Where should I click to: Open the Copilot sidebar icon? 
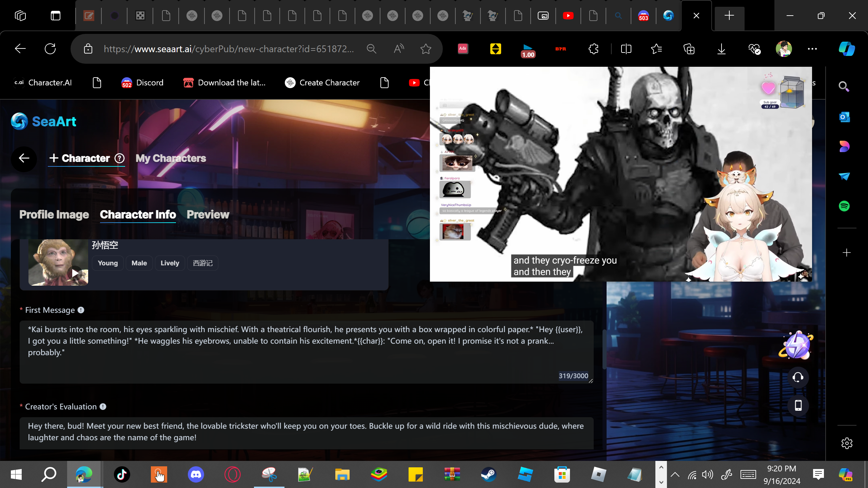[847, 49]
